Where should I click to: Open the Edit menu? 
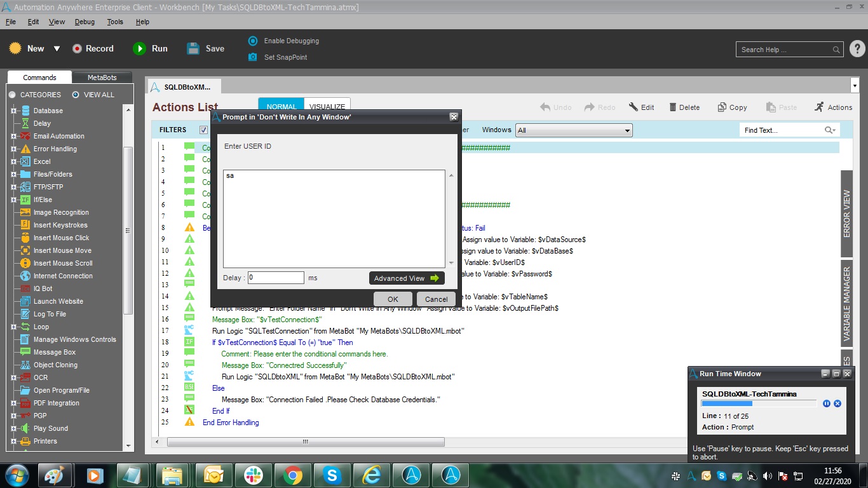point(33,22)
